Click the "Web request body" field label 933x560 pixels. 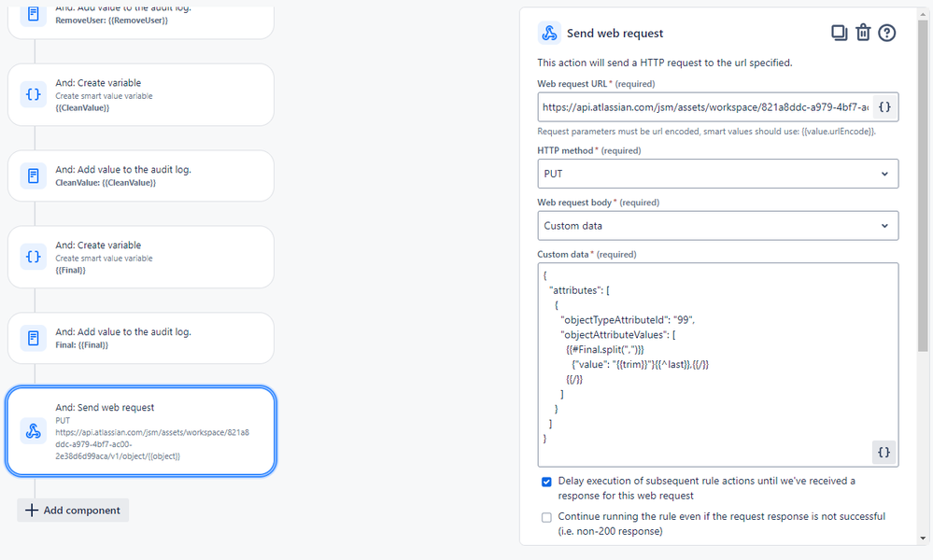click(x=574, y=203)
